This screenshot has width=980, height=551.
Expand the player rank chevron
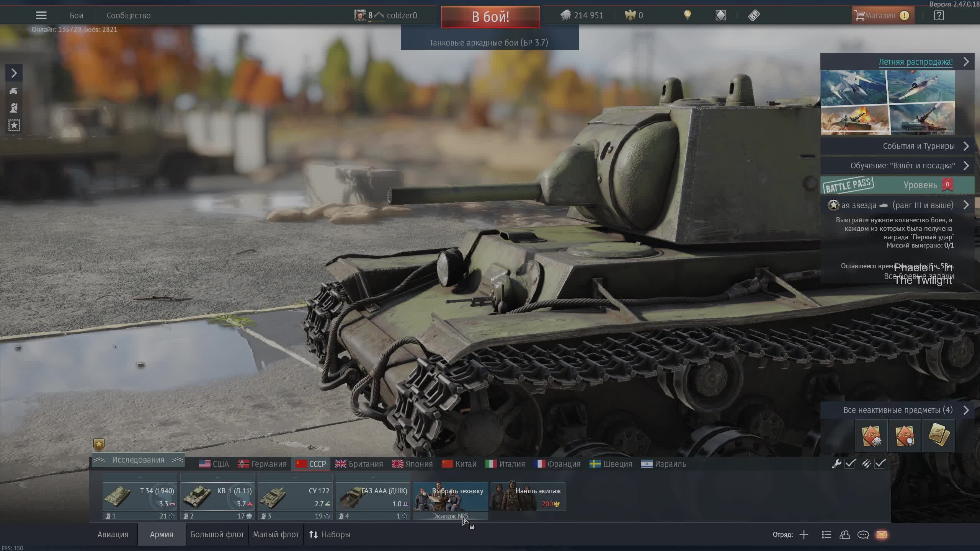click(379, 15)
